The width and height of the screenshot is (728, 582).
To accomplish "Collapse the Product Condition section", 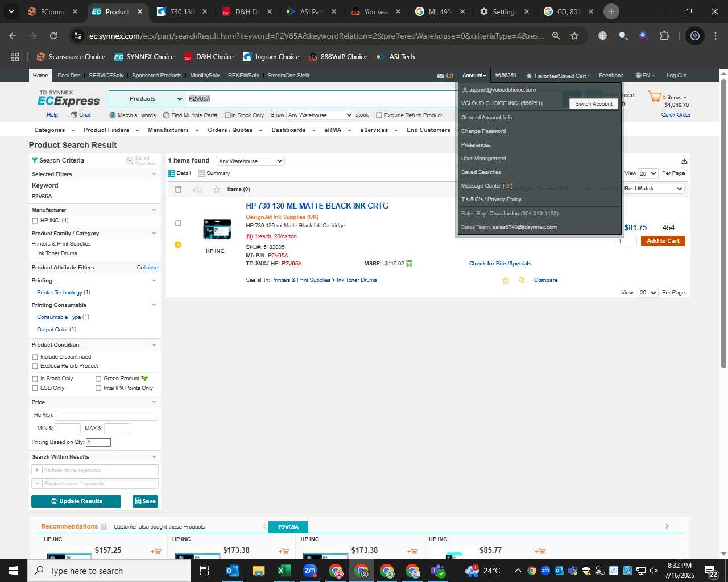I will 154,345.
